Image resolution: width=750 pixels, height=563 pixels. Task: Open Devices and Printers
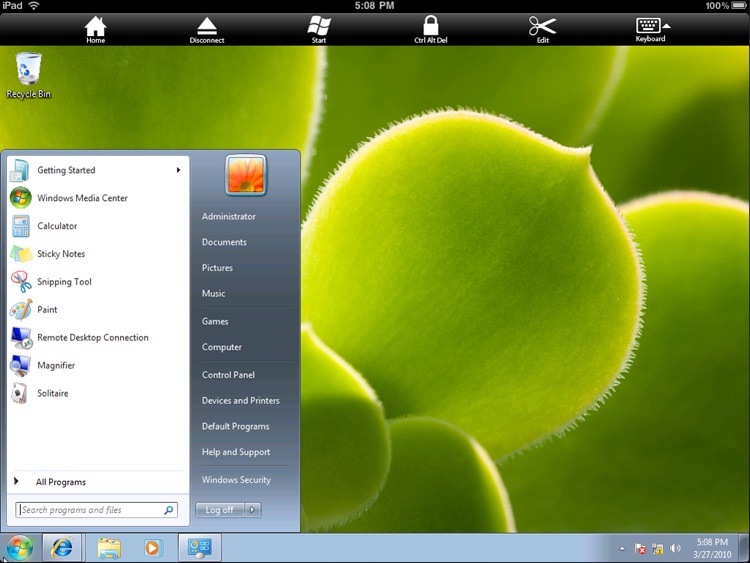[x=241, y=400]
